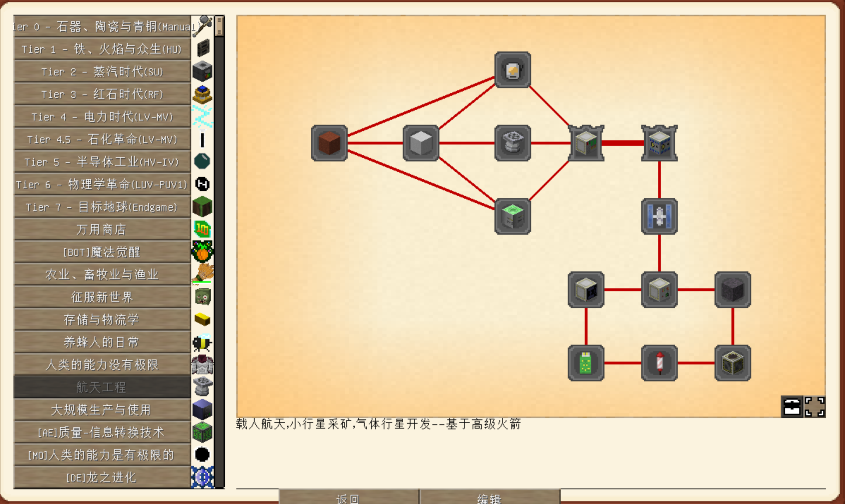Viewport: 845px width, 504px height.
Task: Click the gold ingot icon beside 存储与物流学
Action: pos(202,319)
